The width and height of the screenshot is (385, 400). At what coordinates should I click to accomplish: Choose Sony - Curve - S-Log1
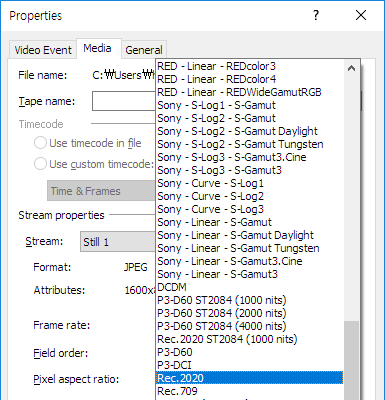(x=249, y=183)
